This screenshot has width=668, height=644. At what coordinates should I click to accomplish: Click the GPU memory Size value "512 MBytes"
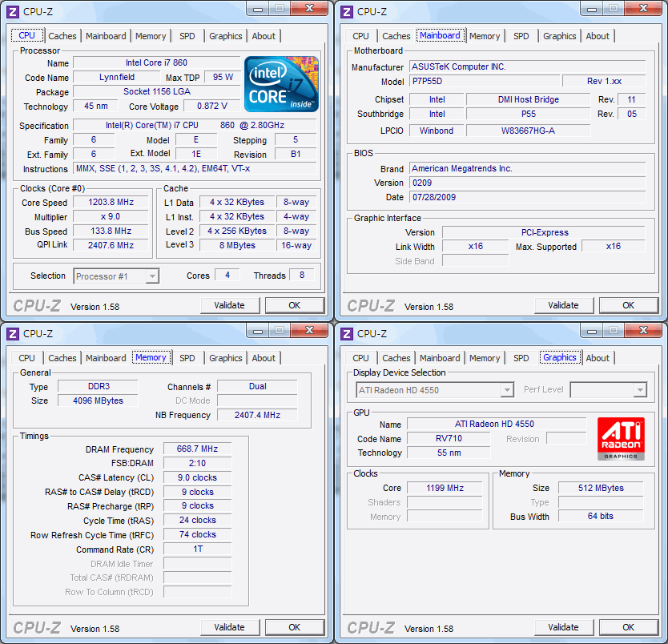tap(601, 488)
